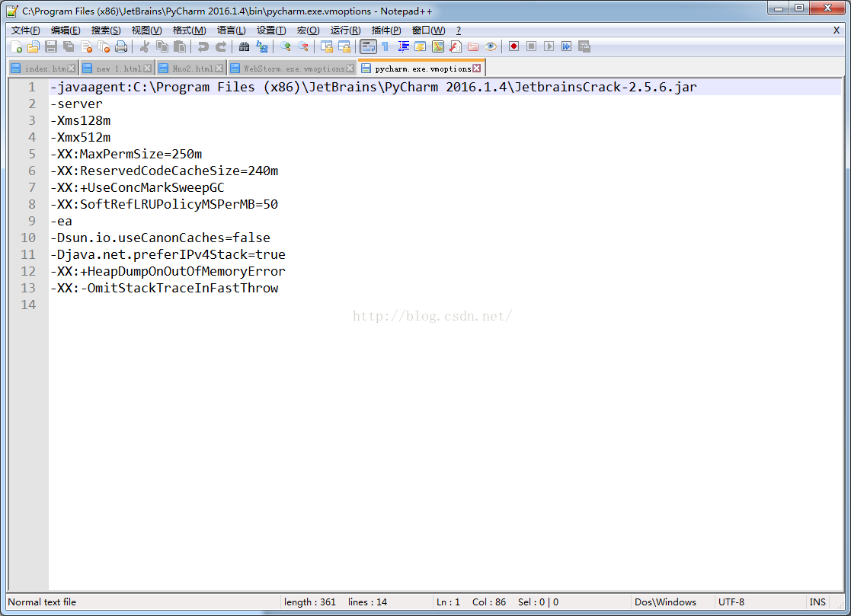Open the 视图(V) menu
Viewport: 851px width, 616px height.
tap(146, 30)
